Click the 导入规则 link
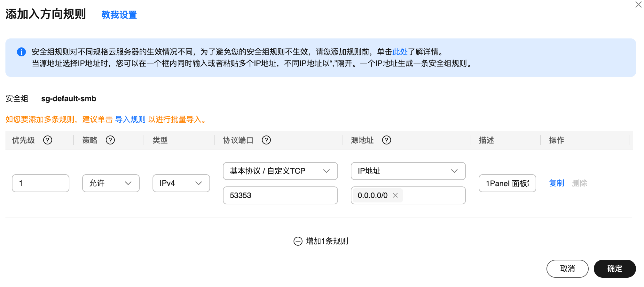Image resolution: width=644 pixels, height=287 pixels. [130, 119]
